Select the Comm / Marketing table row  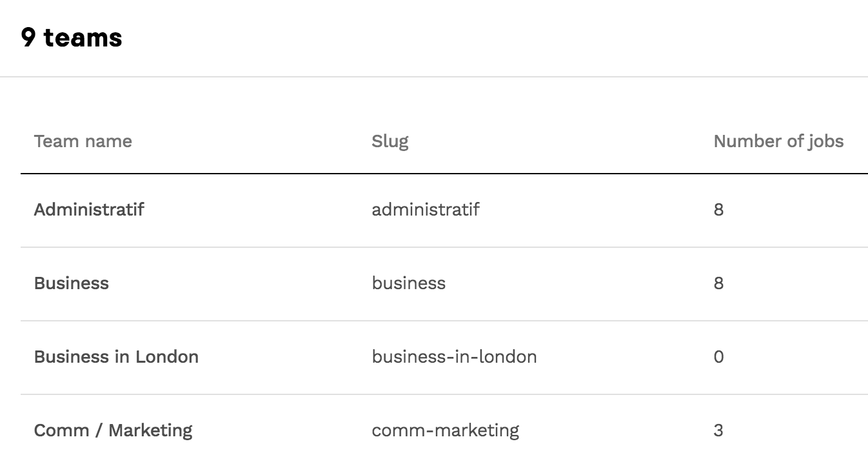[613, 431]
